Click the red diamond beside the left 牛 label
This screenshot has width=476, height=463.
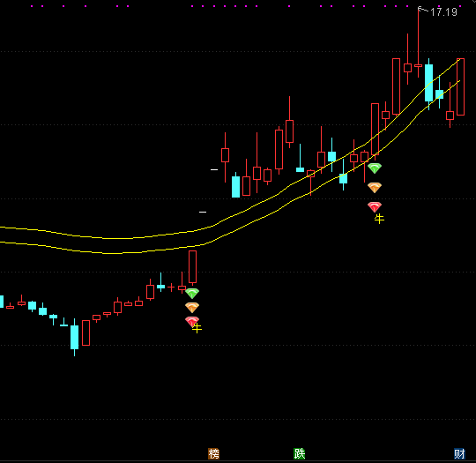[x=191, y=321]
